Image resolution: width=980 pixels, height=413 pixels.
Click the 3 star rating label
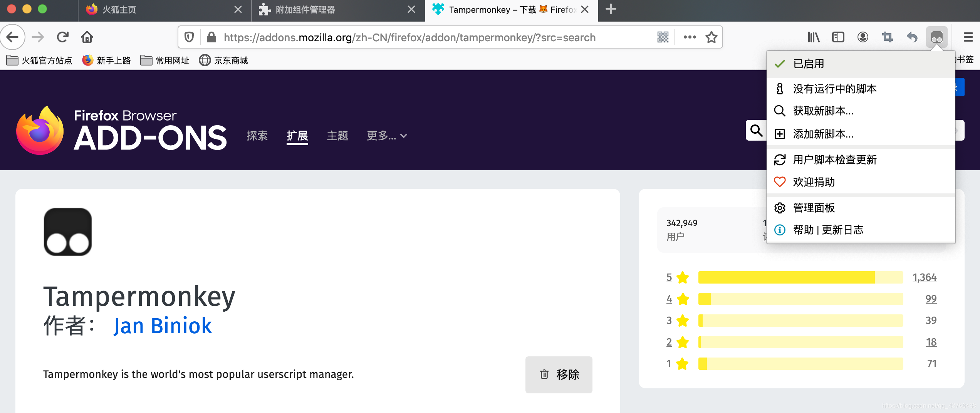pos(678,321)
